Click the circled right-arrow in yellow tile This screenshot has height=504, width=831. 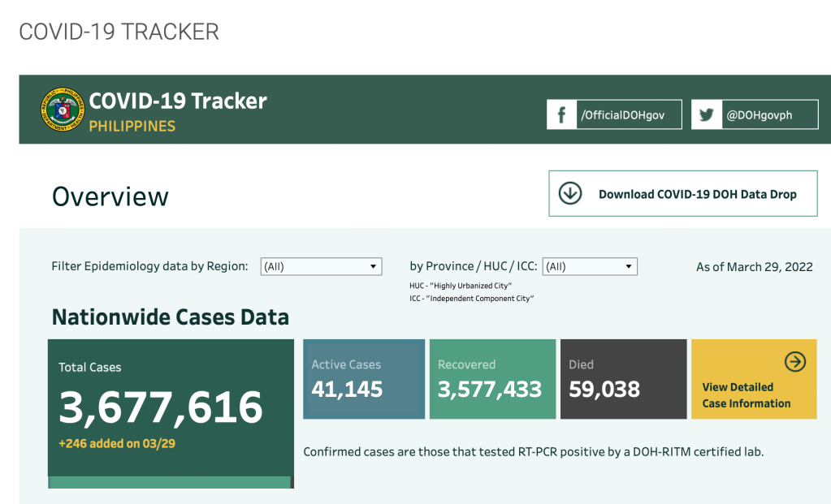tap(794, 362)
